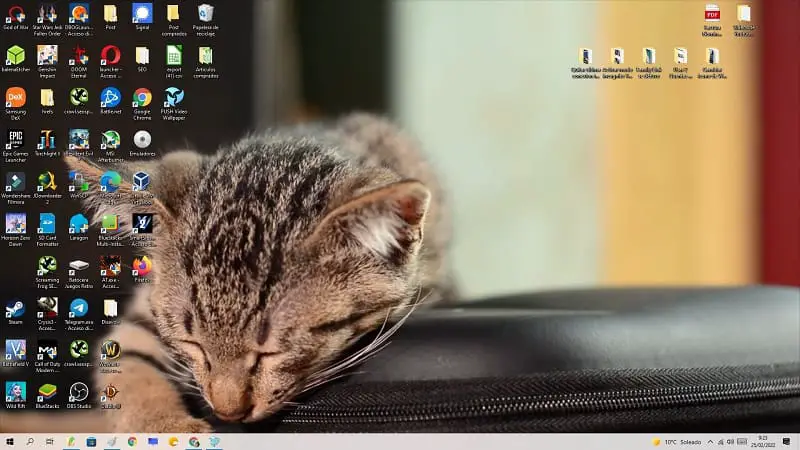Launch PUSH Video Wallpaper shortcut
The height and width of the screenshot is (450, 800).
[x=174, y=104]
